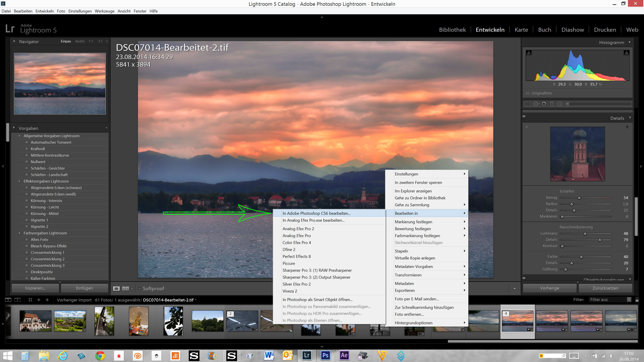Set Navigator zoom to 3:1
The image size is (644, 362).
pos(100,42)
